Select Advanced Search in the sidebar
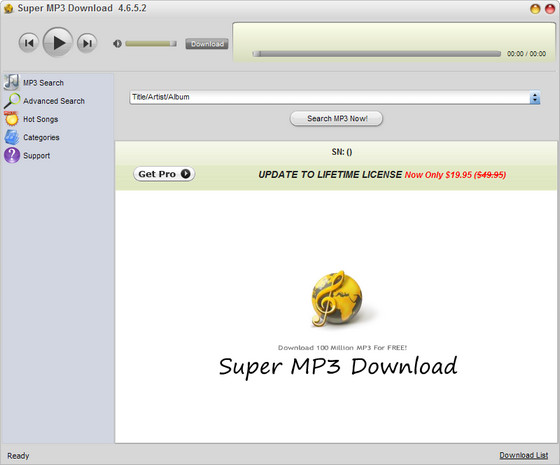Image resolution: width=560 pixels, height=465 pixels. point(54,101)
